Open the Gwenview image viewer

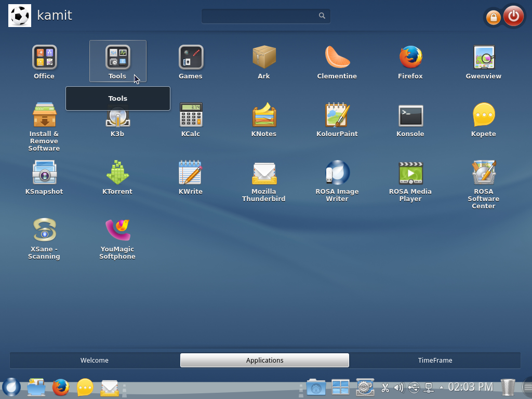pos(484,62)
